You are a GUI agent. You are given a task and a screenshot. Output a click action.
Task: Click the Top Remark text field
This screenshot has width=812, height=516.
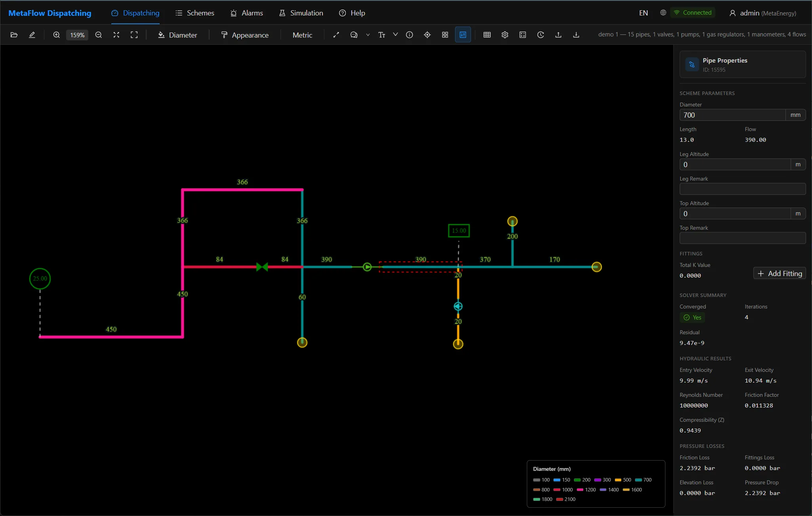(743, 238)
